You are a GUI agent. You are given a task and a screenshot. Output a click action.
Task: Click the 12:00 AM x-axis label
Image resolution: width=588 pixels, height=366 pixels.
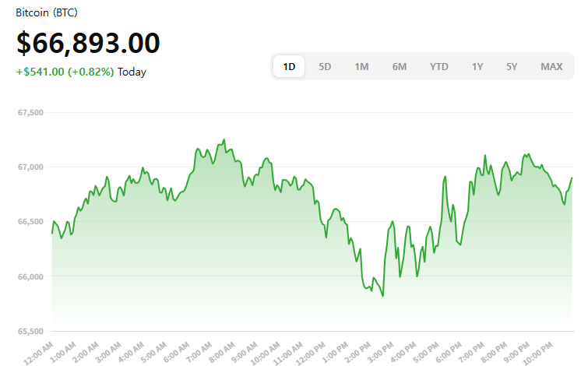point(40,351)
